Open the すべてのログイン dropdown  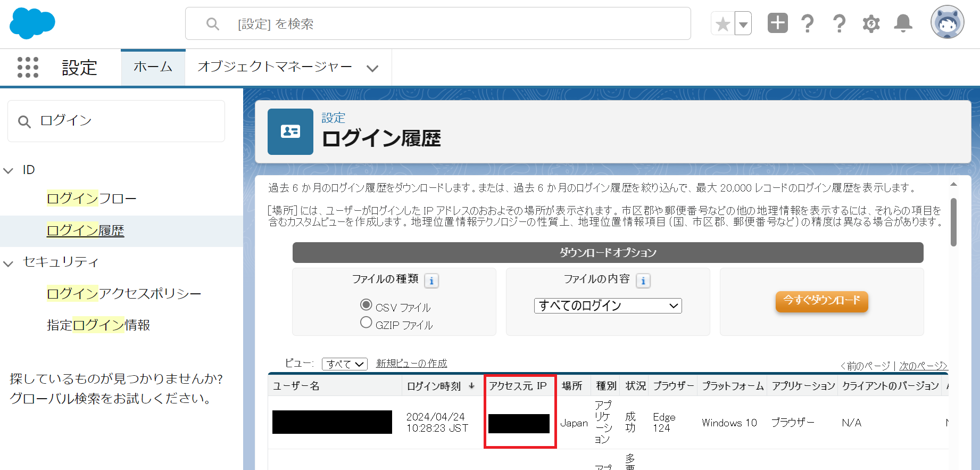coord(608,306)
